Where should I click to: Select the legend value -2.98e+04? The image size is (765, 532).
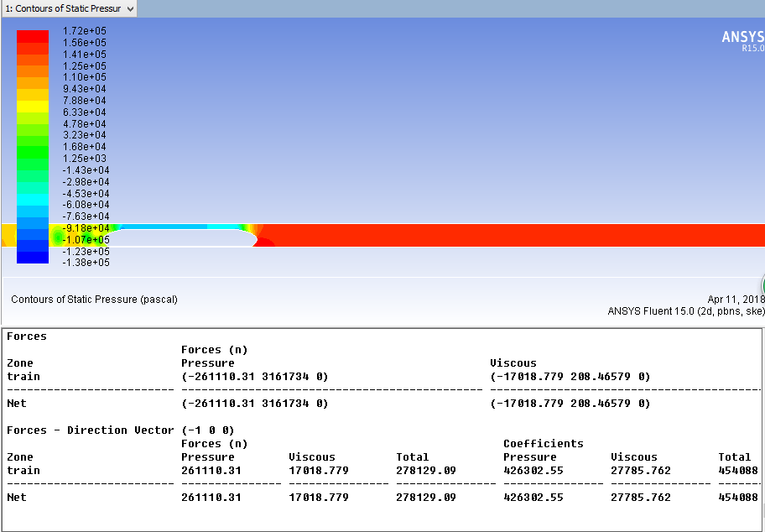[x=86, y=182]
